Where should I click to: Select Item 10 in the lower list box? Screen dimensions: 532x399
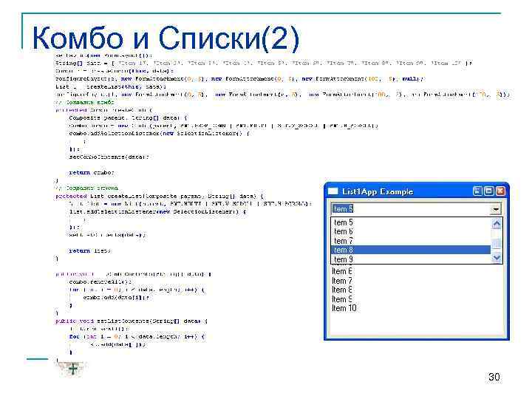point(344,308)
